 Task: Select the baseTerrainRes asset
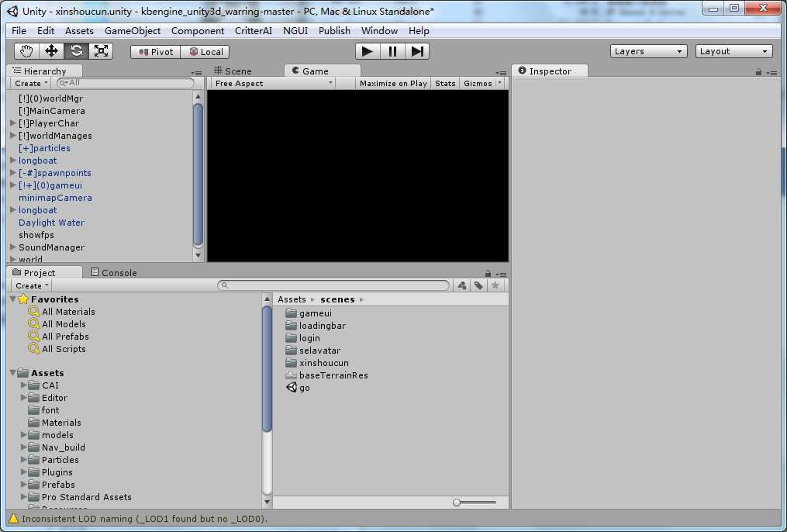[326, 375]
